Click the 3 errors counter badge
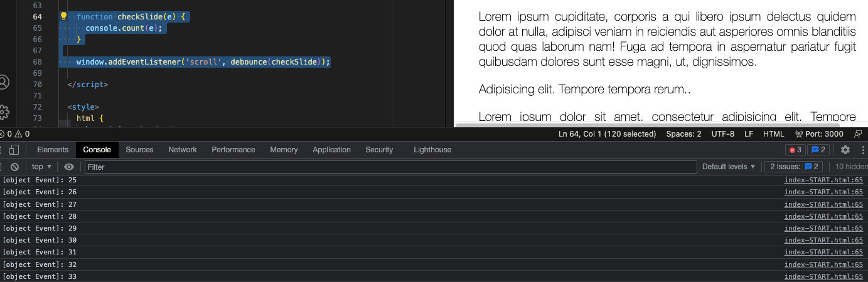 click(796, 150)
